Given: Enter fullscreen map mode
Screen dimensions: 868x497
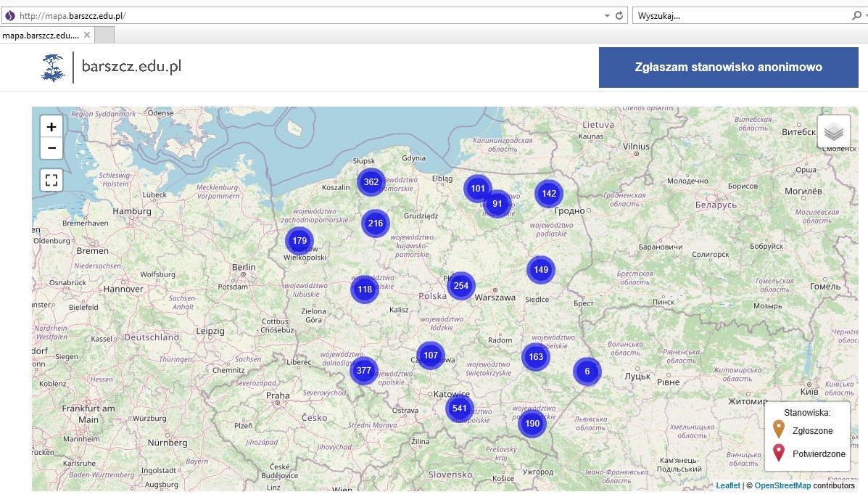Looking at the screenshot, I should [x=51, y=179].
